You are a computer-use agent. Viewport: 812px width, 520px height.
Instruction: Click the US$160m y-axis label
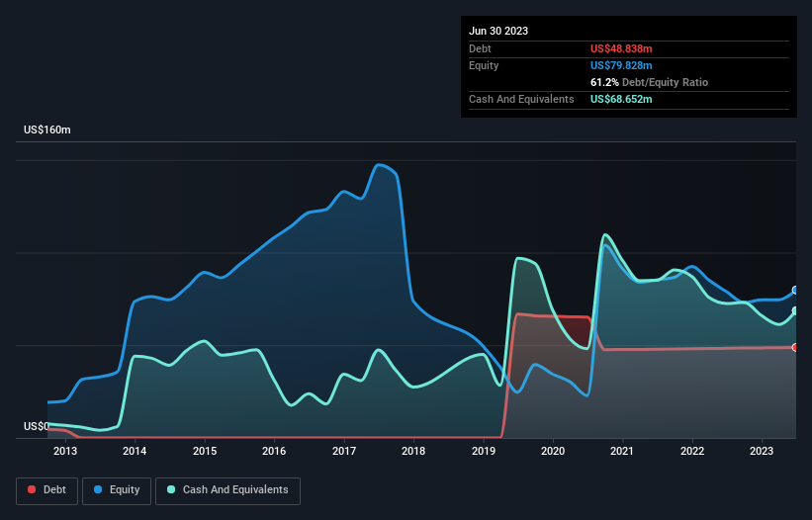[47, 130]
